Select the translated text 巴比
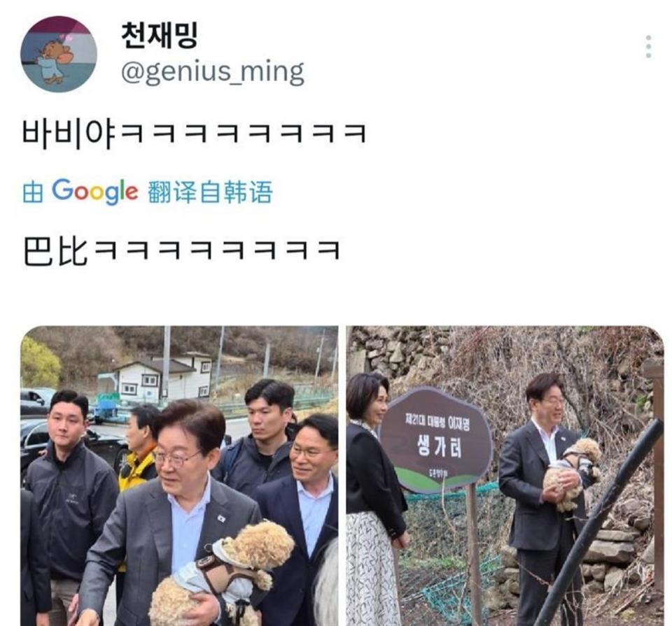 tap(55, 251)
